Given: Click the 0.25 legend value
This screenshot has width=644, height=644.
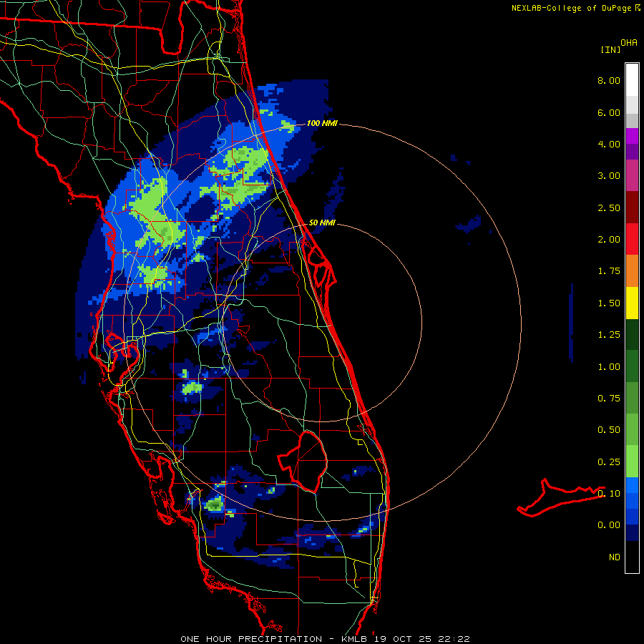Looking at the screenshot, I should (609, 462).
